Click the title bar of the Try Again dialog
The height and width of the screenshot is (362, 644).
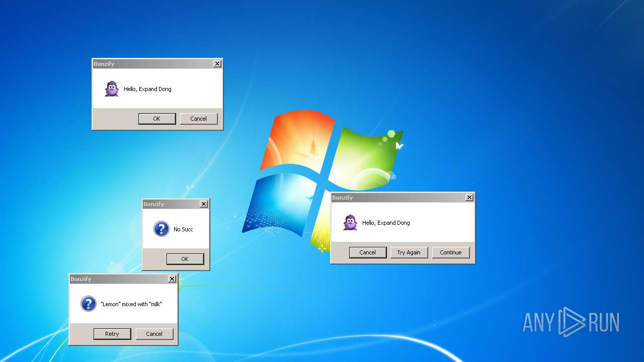coord(403,198)
